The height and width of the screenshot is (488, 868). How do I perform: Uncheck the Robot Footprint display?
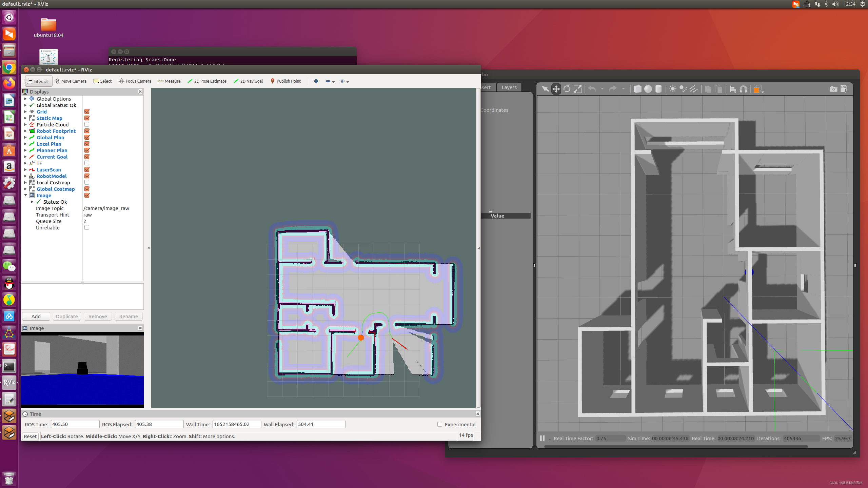87,131
